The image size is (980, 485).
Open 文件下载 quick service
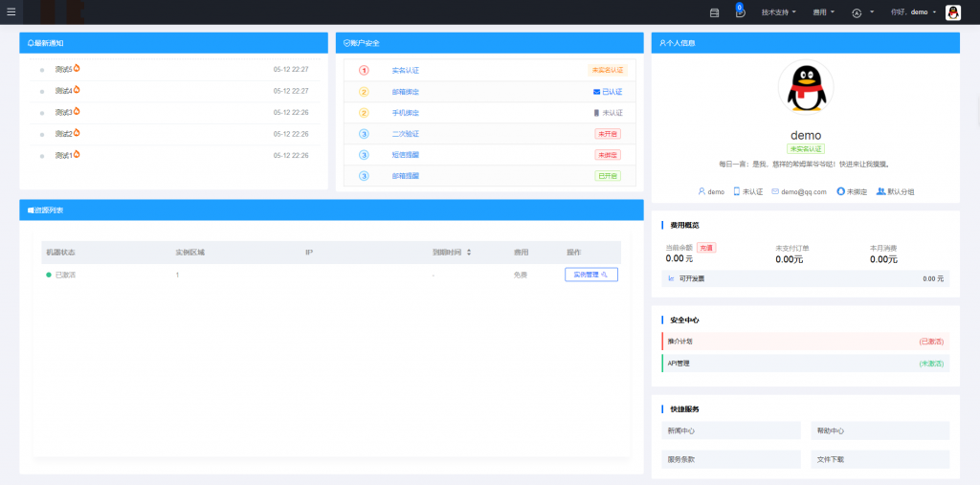tap(880, 459)
